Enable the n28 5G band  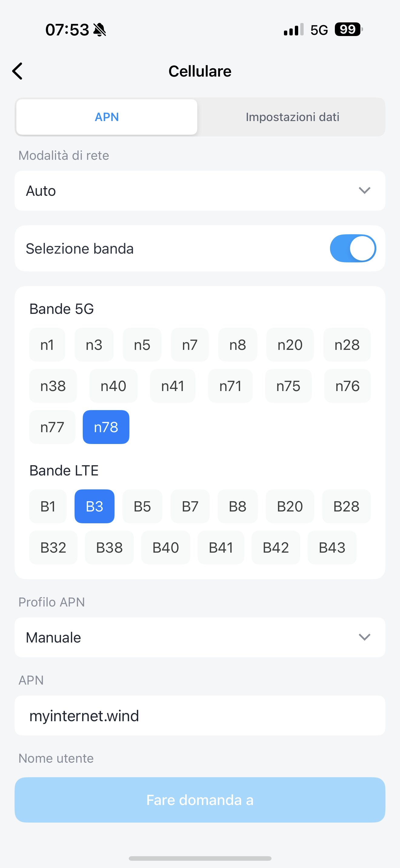tap(347, 345)
